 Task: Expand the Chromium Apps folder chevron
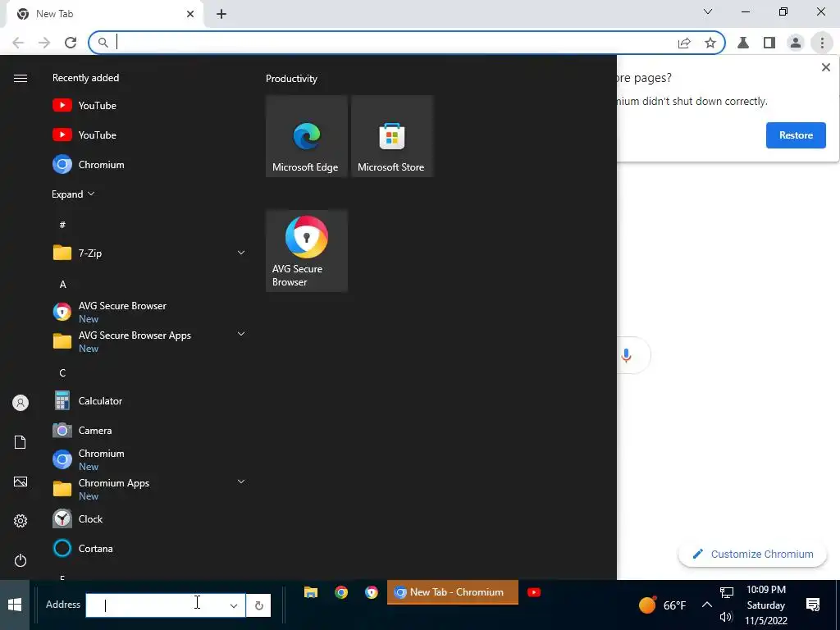click(x=241, y=482)
